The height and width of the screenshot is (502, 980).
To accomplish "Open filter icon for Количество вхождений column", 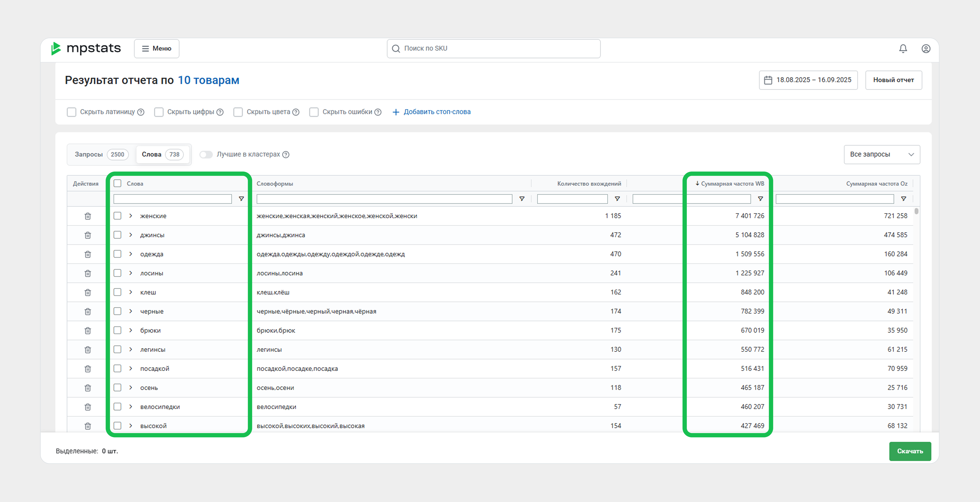I will pos(617,199).
